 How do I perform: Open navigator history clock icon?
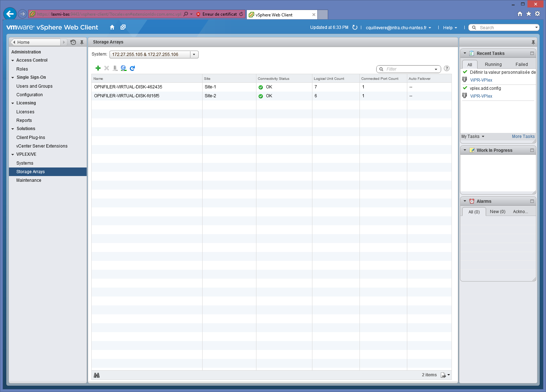tap(73, 42)
